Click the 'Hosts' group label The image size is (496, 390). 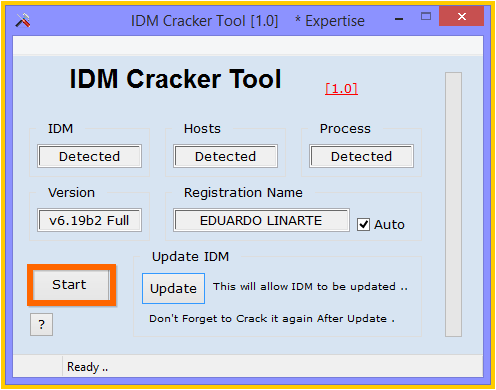point(202,129)
